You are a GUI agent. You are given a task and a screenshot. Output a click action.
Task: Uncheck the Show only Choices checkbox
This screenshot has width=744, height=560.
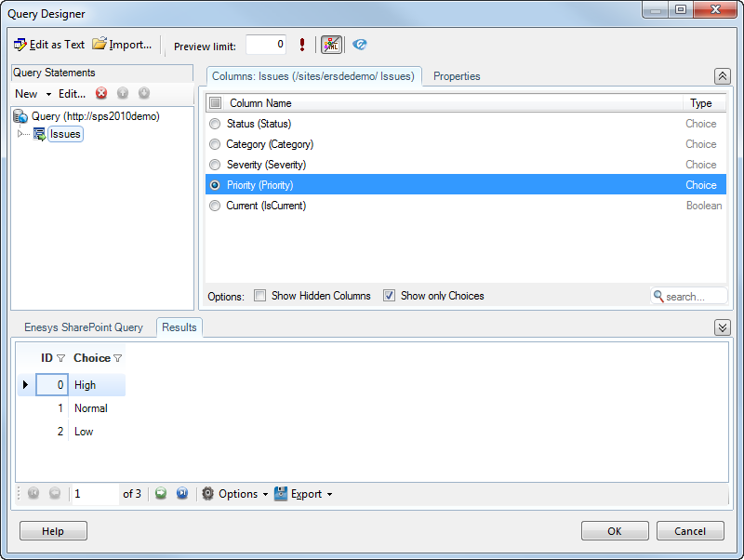[390, 296]
